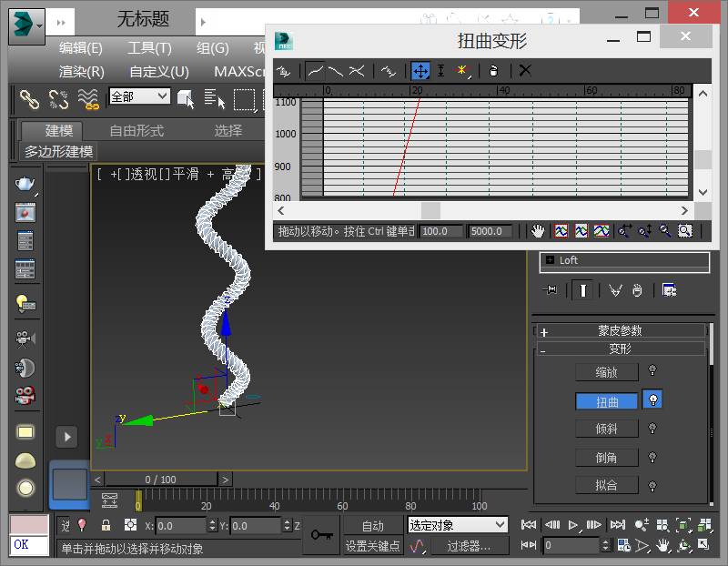Click Bind to Space Warp icon
728x566 pixels.
(x=88, y=99)
